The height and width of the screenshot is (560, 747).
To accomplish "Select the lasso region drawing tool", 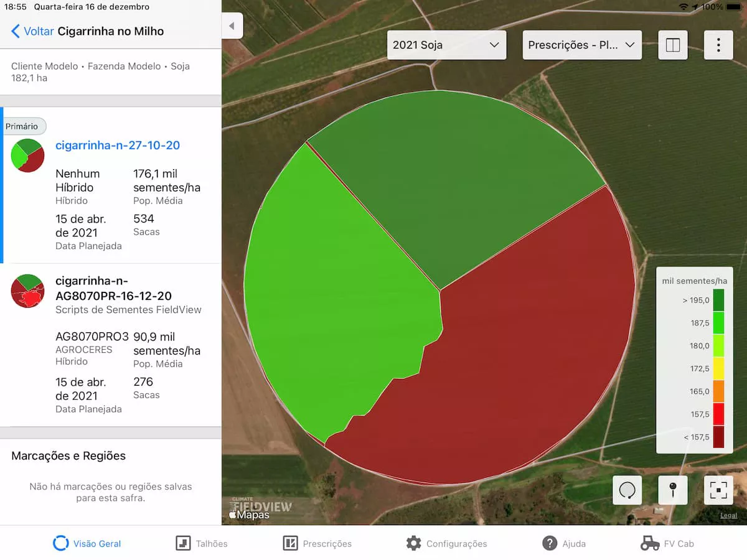I will point(627,490).
